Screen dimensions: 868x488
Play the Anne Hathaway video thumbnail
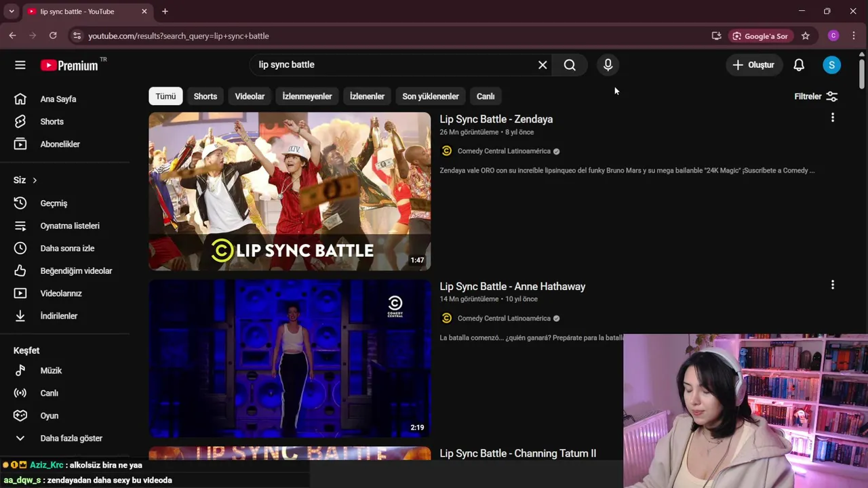pyautogui.click(x=290, y=359)
